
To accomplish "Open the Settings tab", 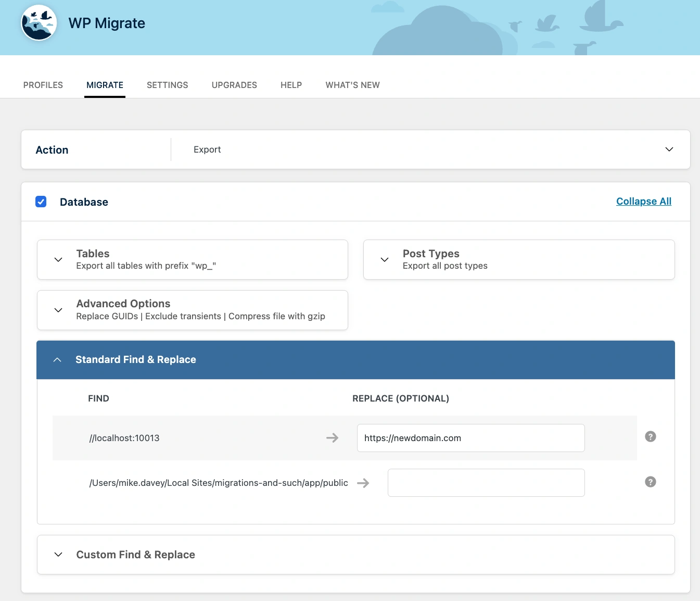I will click(167, 85).
